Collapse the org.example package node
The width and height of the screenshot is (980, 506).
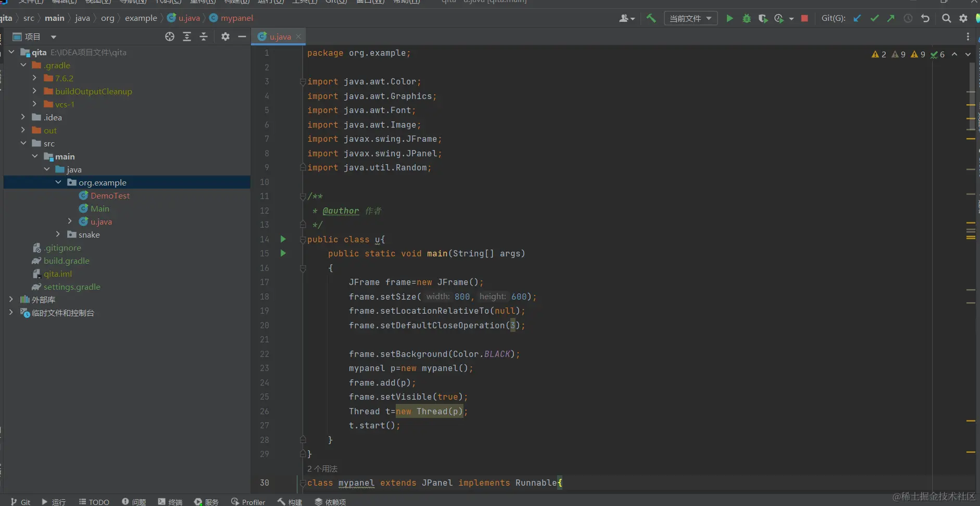coord(58,182)
